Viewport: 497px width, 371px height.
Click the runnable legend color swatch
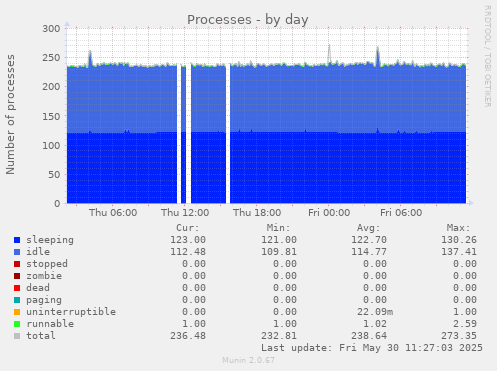[x=17, y=324]
